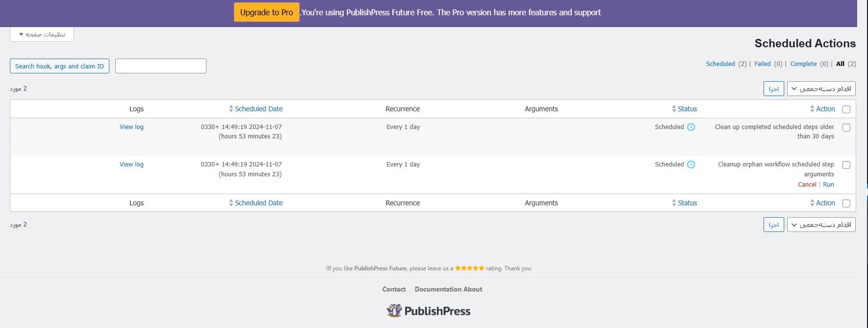
Task: Click sort arrows on top Status column header
Action: [x=674, y=109]
